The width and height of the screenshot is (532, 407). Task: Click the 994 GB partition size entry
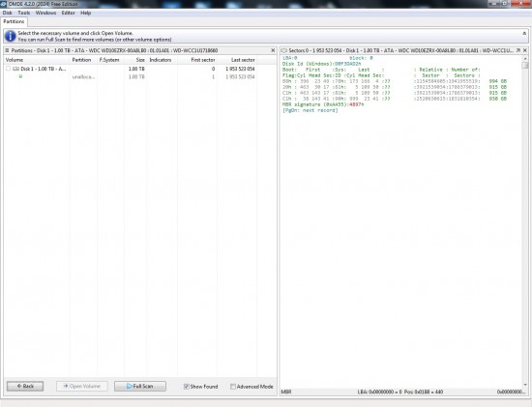(x=498, y=81)
